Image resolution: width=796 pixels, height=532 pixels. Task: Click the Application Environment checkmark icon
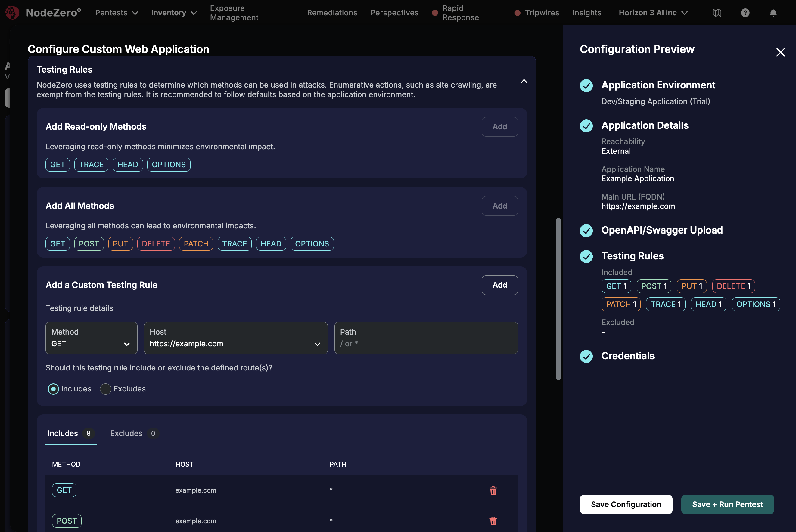click(x=586, y=85)
